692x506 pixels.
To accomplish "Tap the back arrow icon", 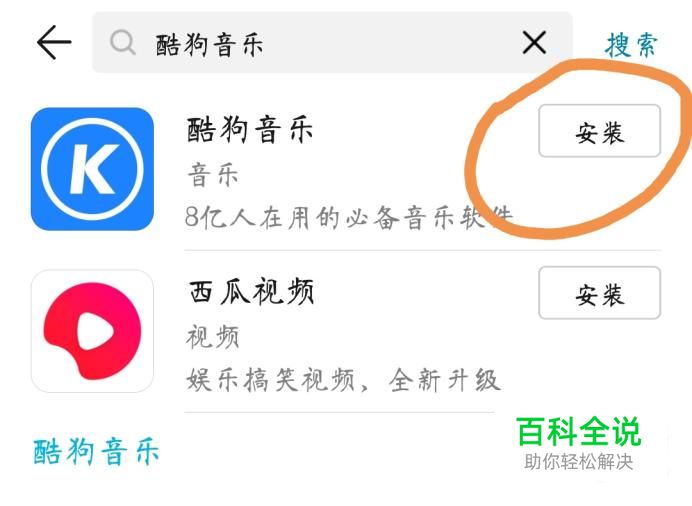I will pos(54,42).
